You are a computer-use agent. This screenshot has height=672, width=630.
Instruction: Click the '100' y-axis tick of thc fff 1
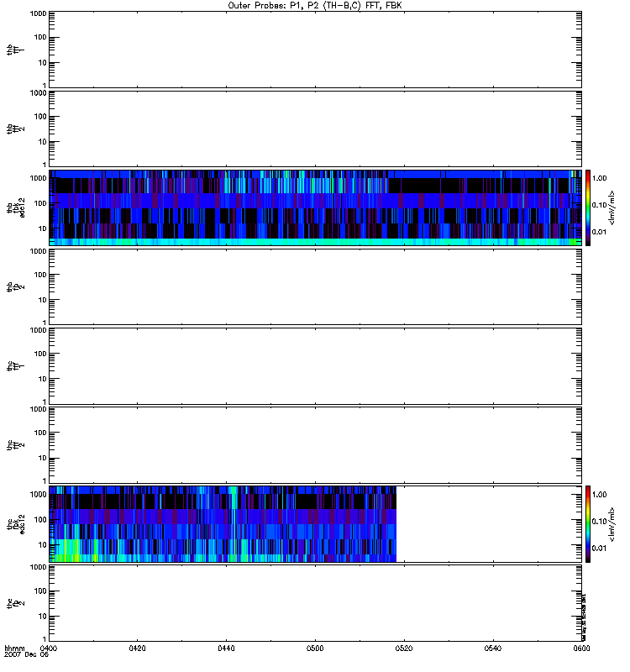[40, 354]
